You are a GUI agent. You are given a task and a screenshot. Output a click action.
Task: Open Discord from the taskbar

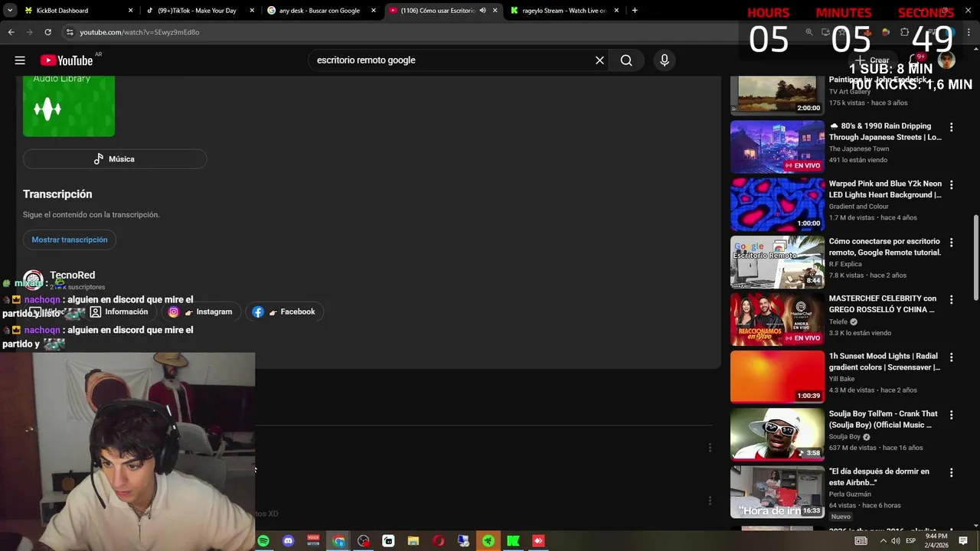point(288,541)
